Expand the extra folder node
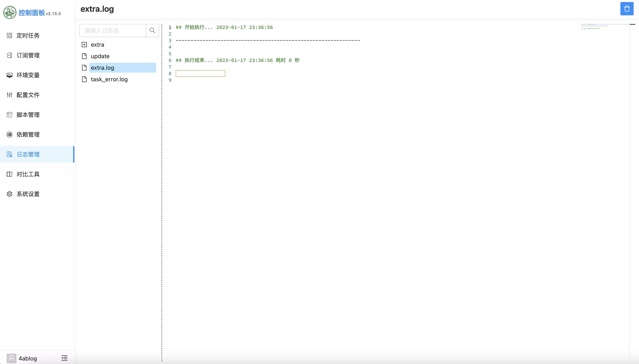Image resolution: width=639 pixels, height=364 pixels. (84, 45)
